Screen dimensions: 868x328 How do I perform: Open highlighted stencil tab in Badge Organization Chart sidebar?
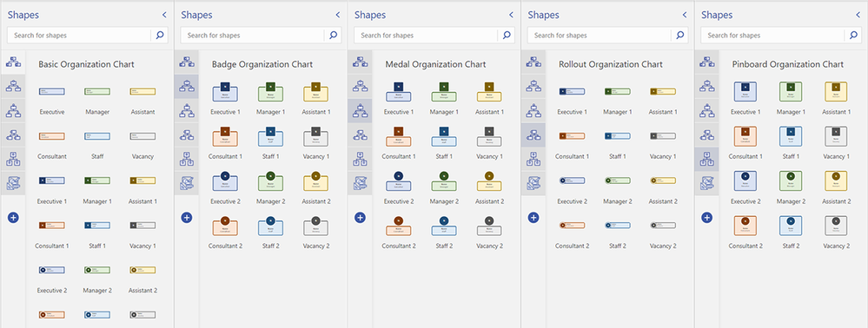187,87
